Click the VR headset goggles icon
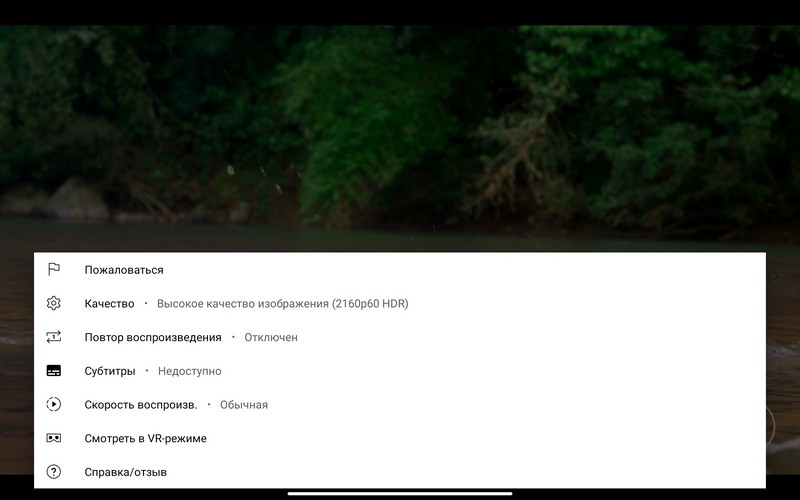Image resolution: width=800 pixels, height=500 pixels. [54, 438]
